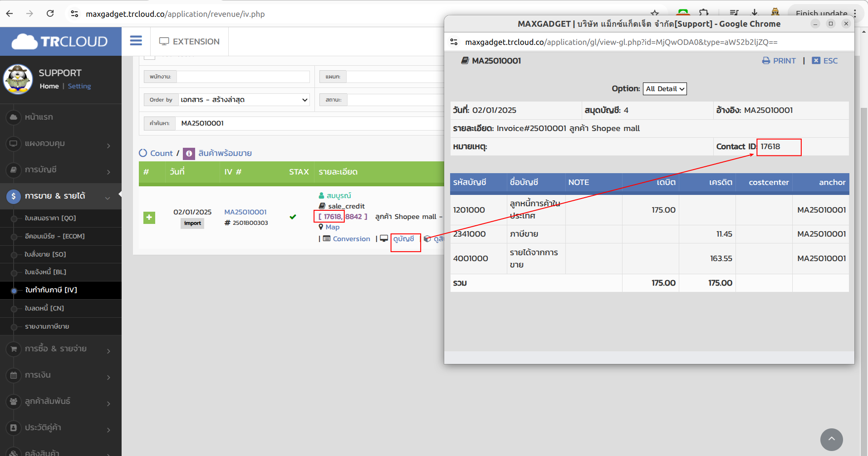Image resolution: width=868 pixels, height=456 pixels.
Task: Open ใบลดหนี้ [CN] credit note page
Action: pos(44,308)
